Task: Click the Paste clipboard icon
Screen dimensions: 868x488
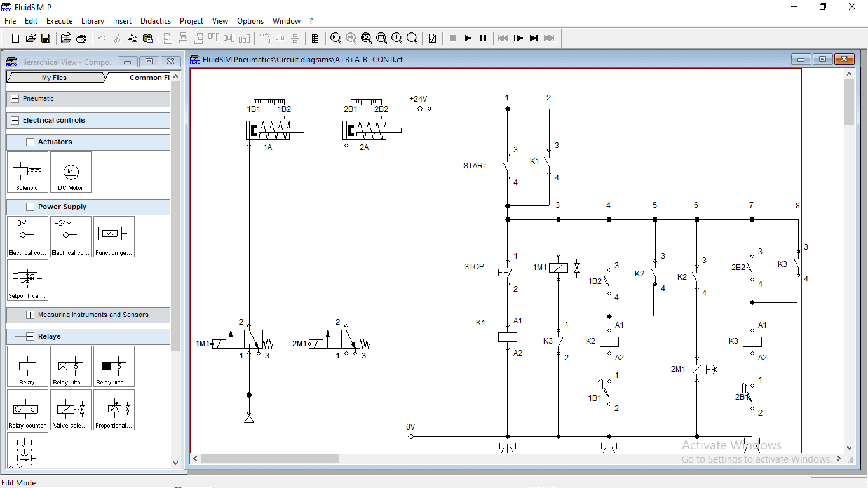Action: click(147, 38)
